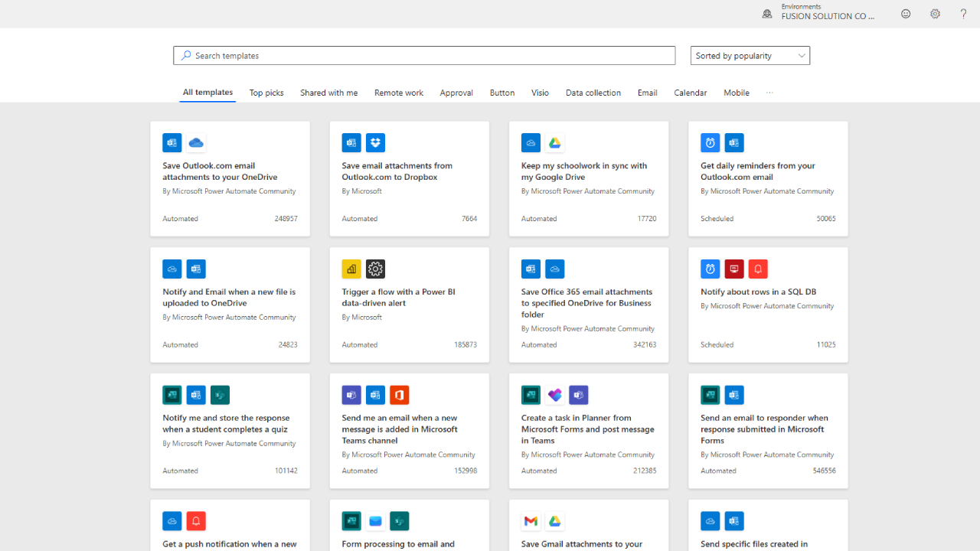Screen dimensions: 980x551
Task: Select the All templates tab
Action: click(207, 92)
